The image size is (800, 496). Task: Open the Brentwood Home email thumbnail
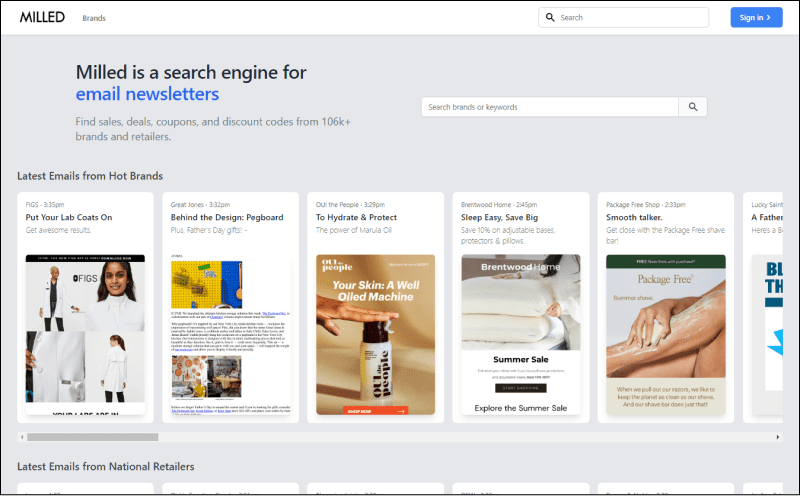coord(521,334)
